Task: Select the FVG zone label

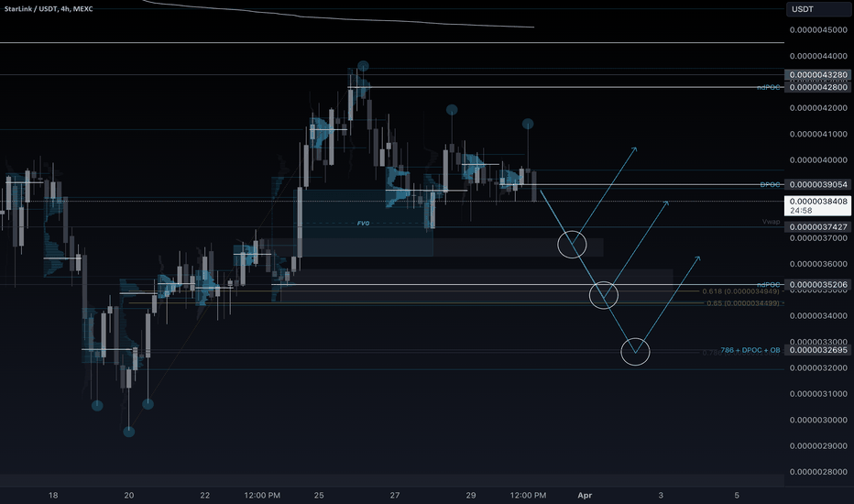Action: [x=363, y=224]
